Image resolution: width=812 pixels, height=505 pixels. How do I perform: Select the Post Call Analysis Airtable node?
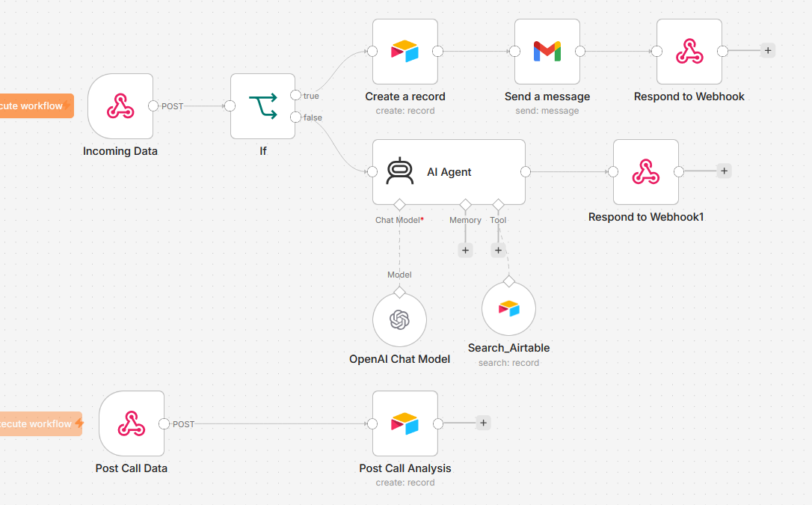coord(405,423)
